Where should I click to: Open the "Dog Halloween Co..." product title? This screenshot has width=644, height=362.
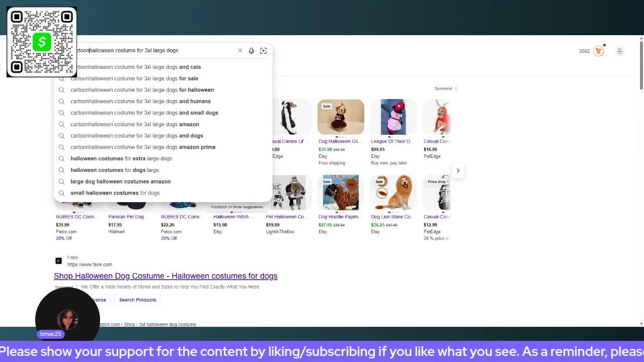(340, 141)
